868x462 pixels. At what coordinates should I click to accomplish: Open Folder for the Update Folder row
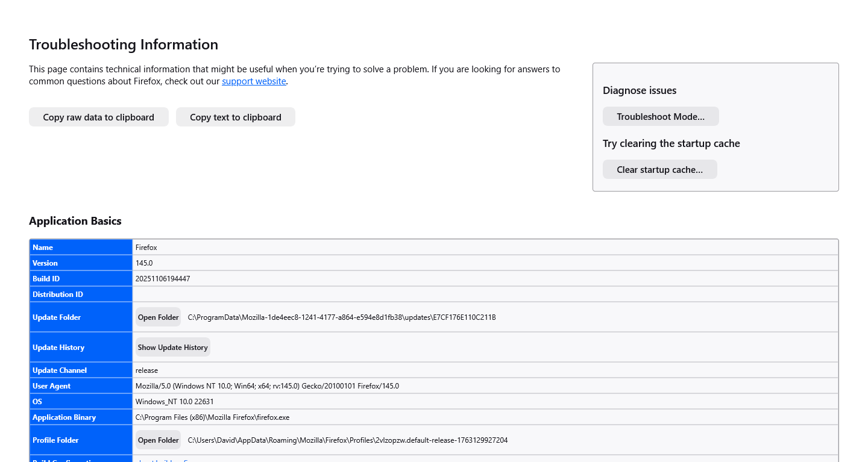point(158,317)
